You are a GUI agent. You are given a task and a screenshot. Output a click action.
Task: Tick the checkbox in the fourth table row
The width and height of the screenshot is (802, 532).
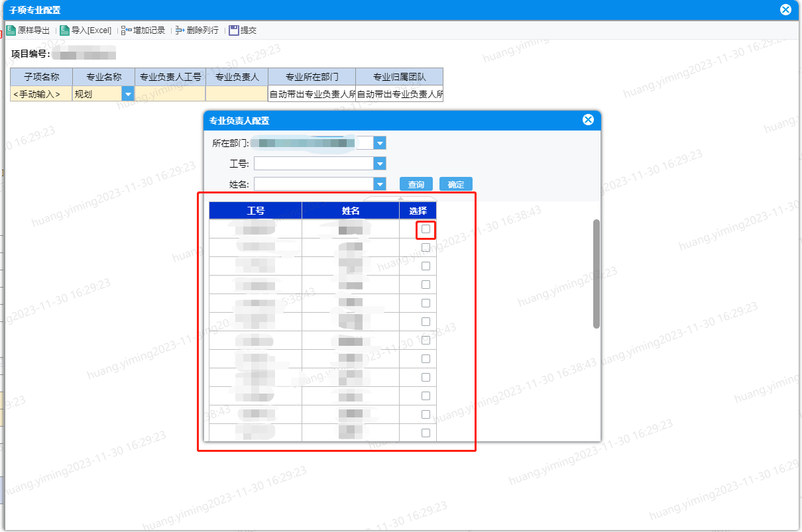click(x=426, y=285)
